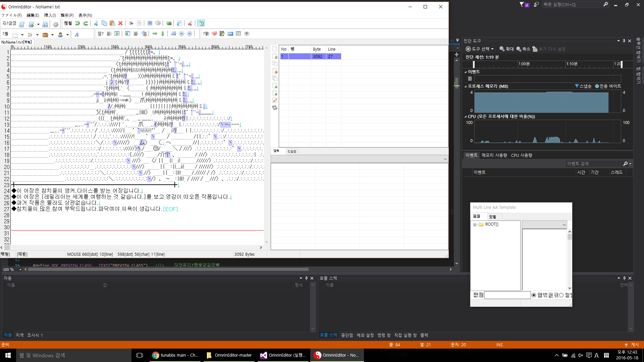This screenshot has height=362, width=644.
Task: Click the gear settings icon in toolbar
Action: pyautogui.click(x=56, y=24)
